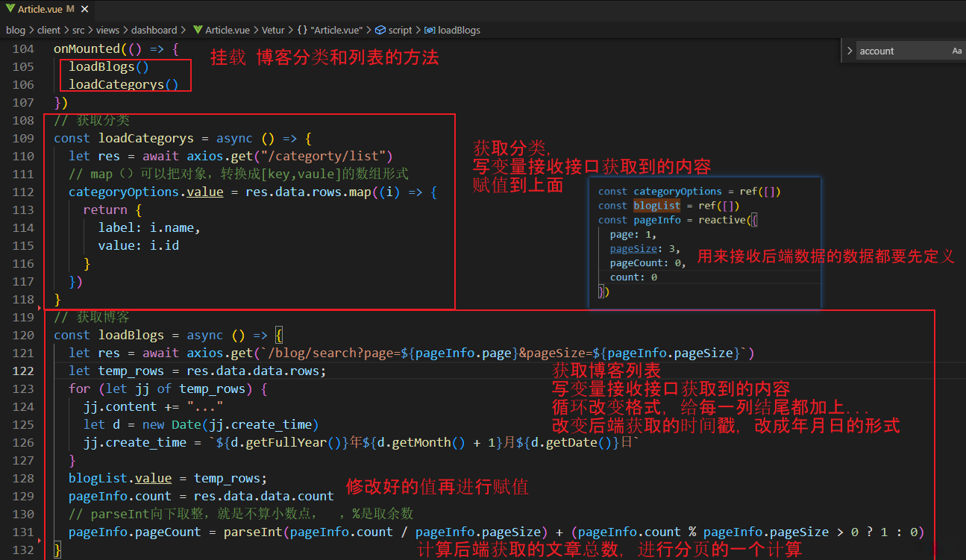Expand the replace chevron in find widget

(850, 51)
